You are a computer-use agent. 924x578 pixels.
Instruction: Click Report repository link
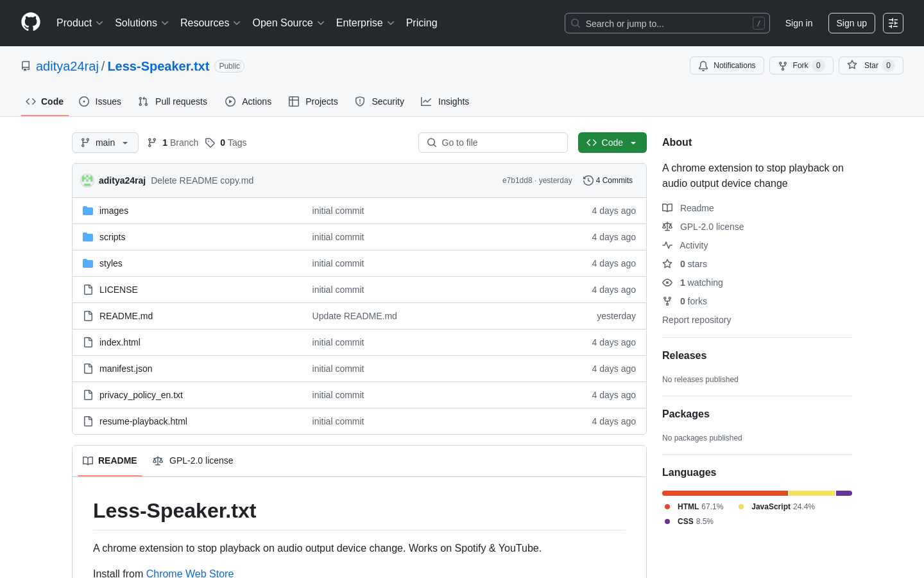click(x=696, y=320)
